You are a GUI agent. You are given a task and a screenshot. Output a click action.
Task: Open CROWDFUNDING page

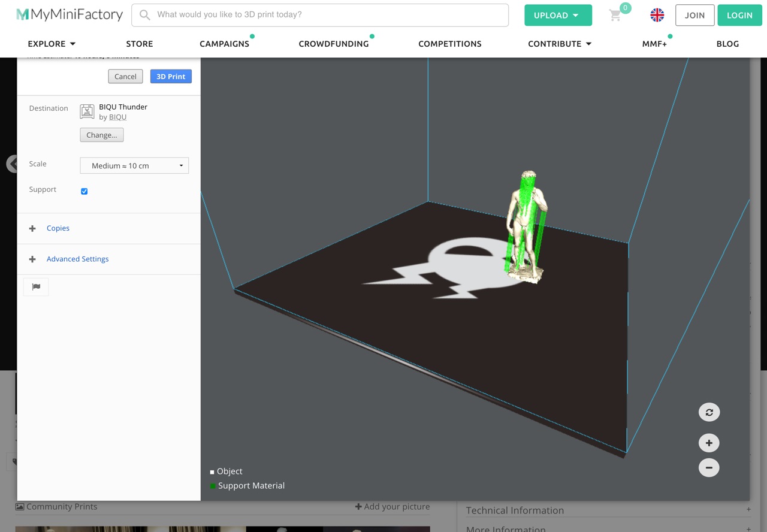coord(334,44)
